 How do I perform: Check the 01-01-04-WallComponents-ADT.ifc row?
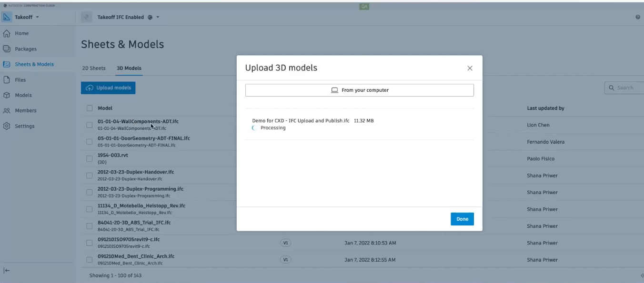tap(89, 125)
